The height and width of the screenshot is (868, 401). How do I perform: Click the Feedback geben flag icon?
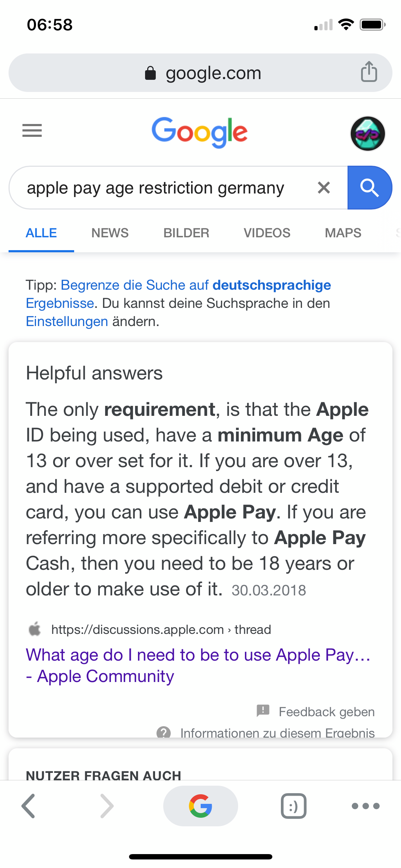[x=263, y=711]
